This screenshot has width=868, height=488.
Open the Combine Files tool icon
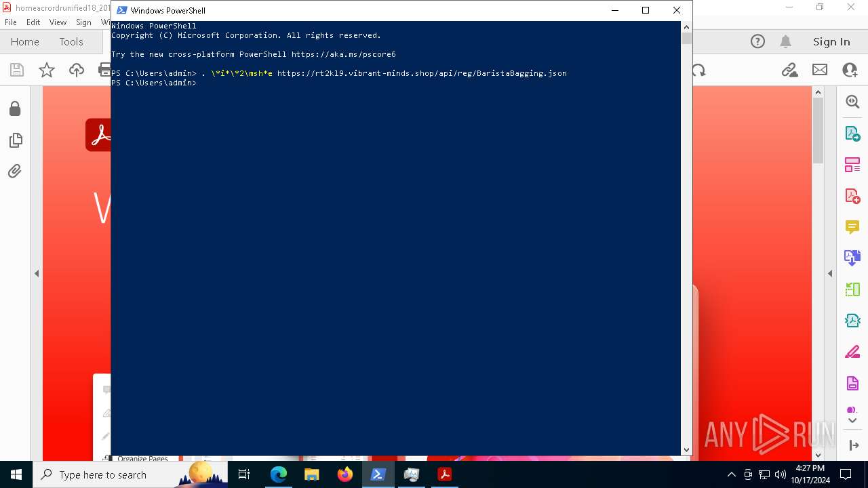(852, 258)
